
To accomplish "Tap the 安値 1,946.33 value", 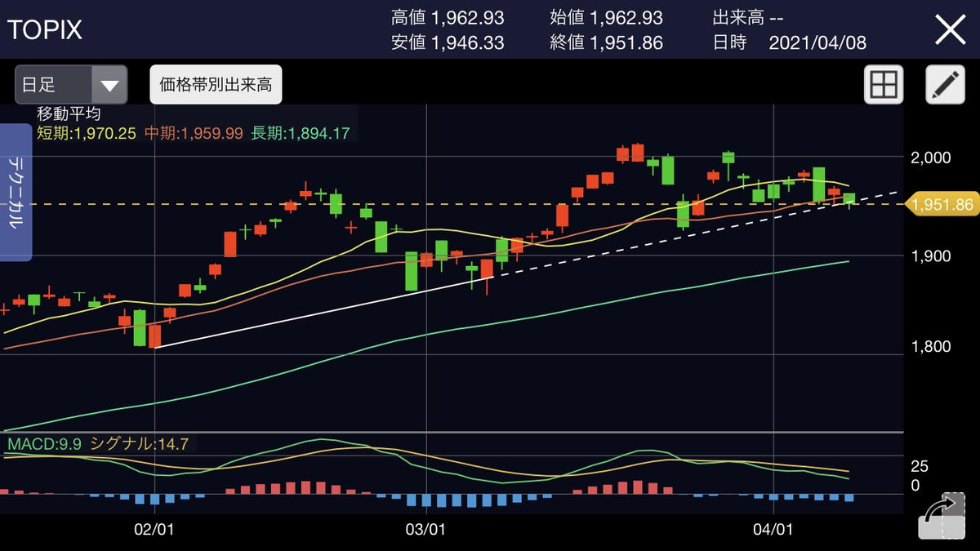I will [448, 42].
